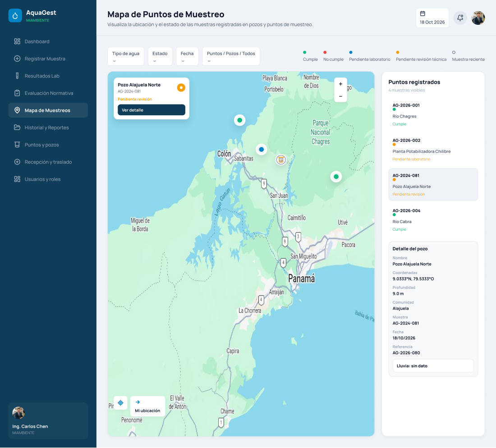Screen dimensions: 496x448
Task: Open Recepción y traslado
Action: click(48, 162)
